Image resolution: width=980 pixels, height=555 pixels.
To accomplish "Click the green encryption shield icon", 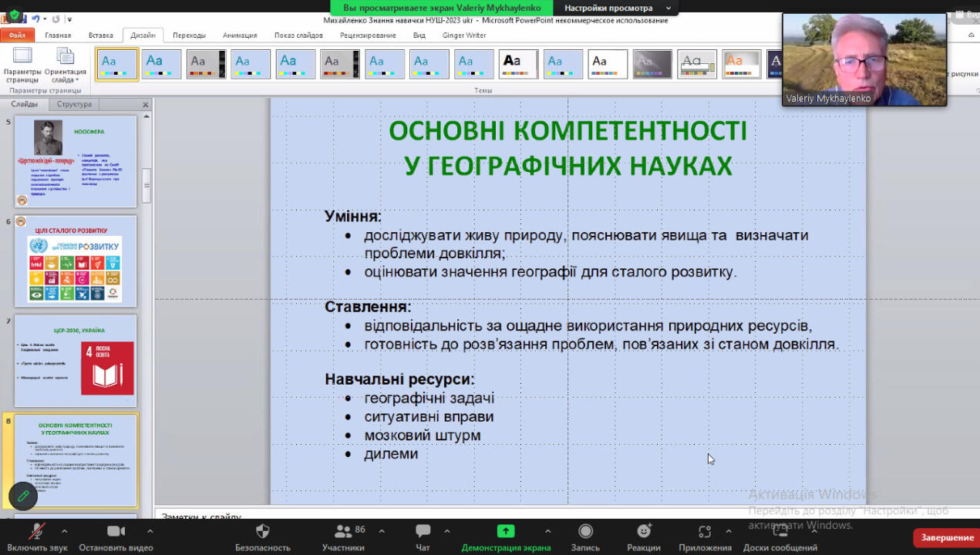I will [x=14, y=15].
